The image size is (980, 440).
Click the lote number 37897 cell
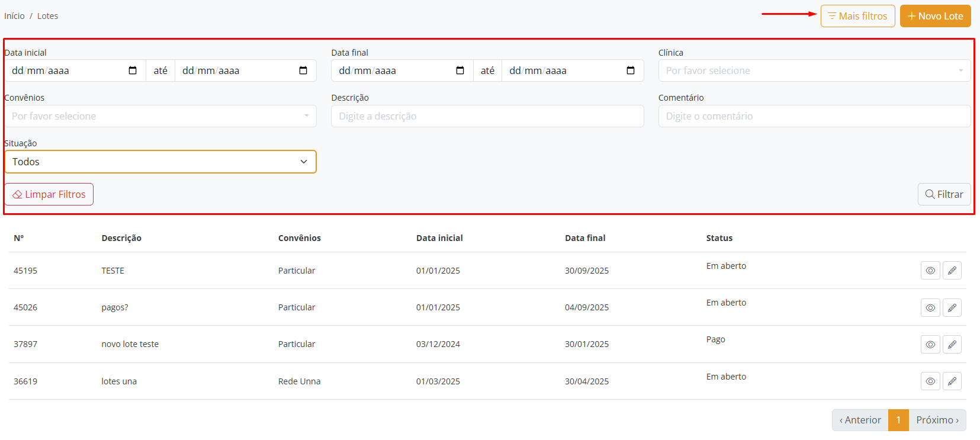pos(25,344)
